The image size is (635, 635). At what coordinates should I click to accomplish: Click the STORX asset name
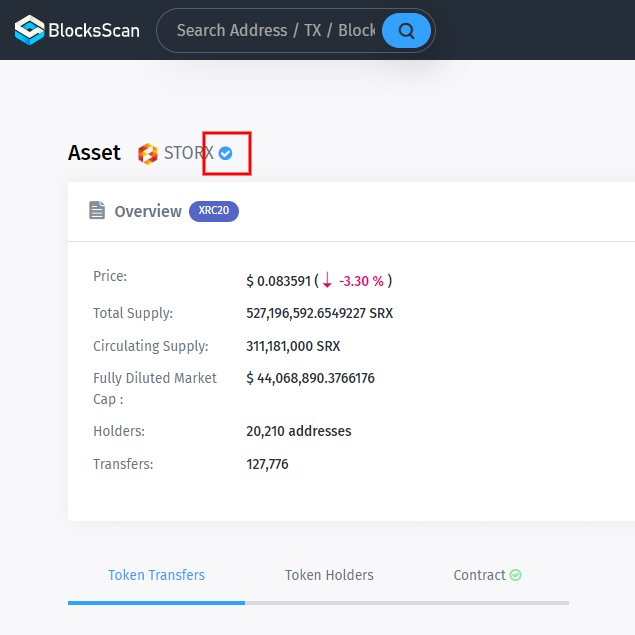point(188,154)
